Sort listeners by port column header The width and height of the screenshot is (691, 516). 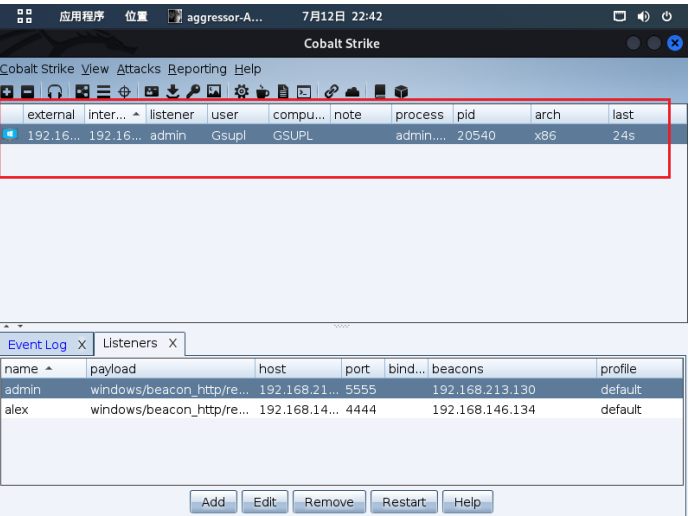click(363, 369)
